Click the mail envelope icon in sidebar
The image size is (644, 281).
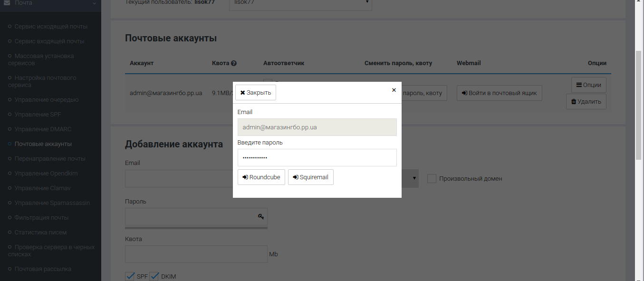click(x=7, y=3)
